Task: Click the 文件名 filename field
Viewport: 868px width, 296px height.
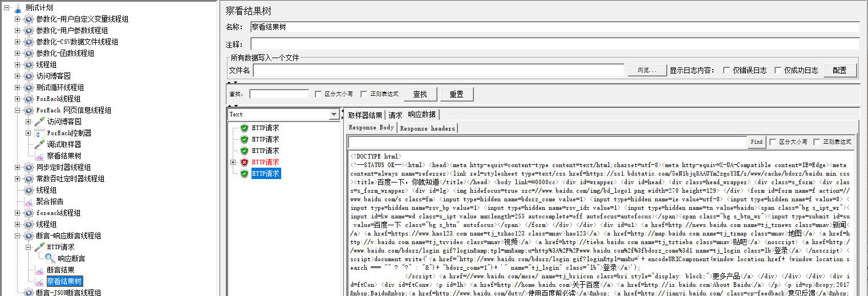Action: click(439, 70)
